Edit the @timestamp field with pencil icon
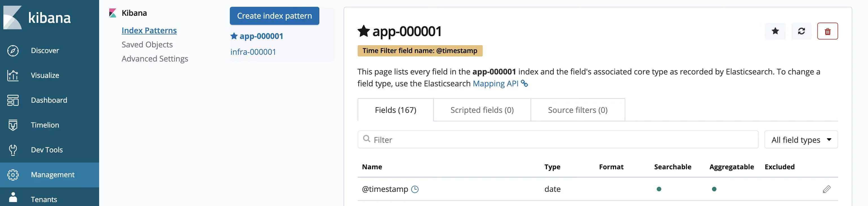Image resolution: width=868 pixels, height=206 pixels. pyautogui.click(x=826, y=189)
